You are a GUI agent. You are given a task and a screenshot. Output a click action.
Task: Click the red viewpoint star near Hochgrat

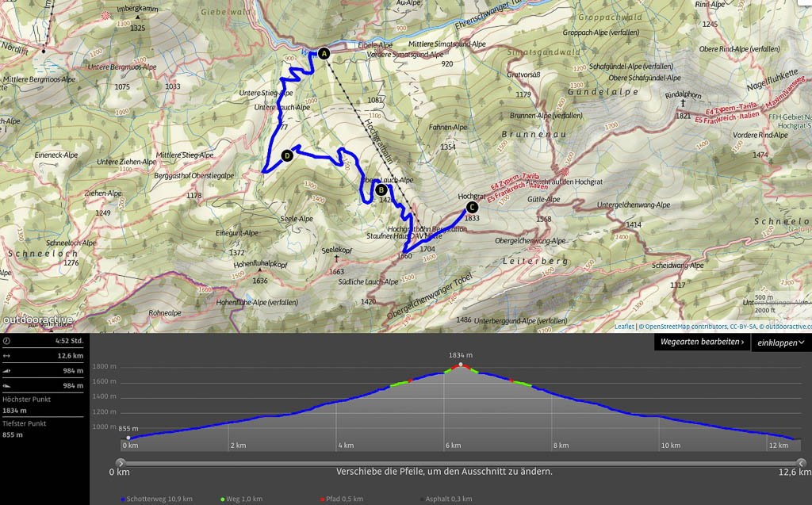pyautogui.click(x=565, y=170)
